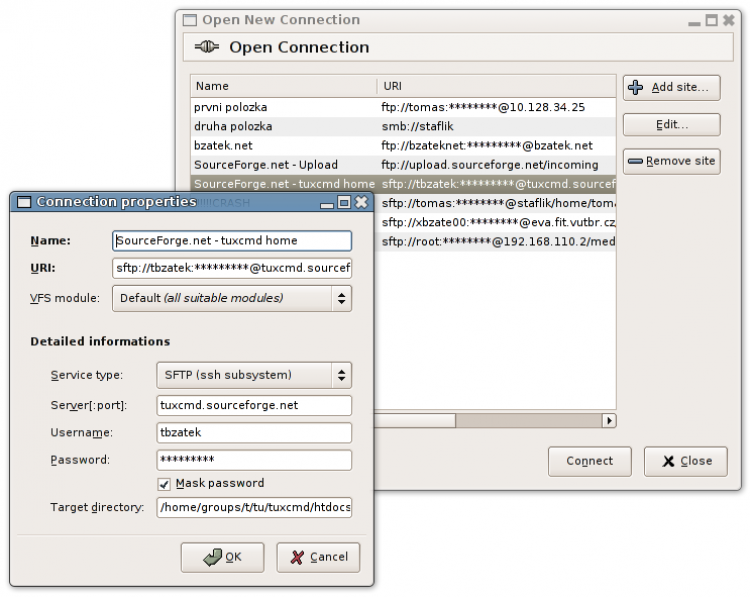Expand the Service type combo box
The image size is (750, 597).
click(254, 375)
